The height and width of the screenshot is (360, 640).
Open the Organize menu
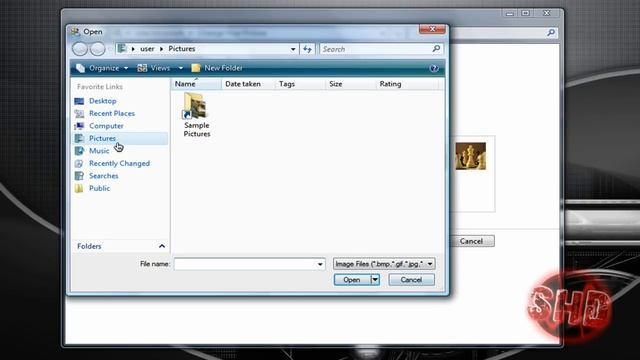pyautogui.click(x=103, y=68)
